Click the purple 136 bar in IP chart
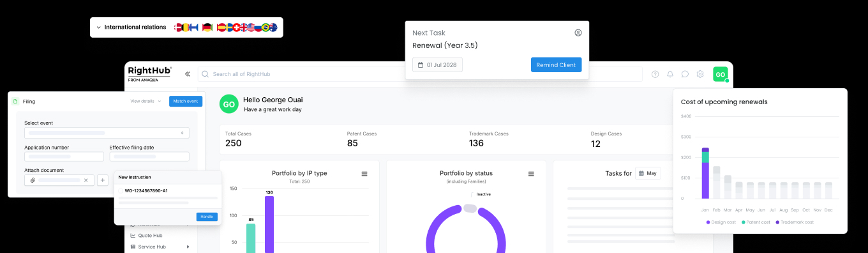The height and width of the screenshot is (253, 868). pos(269,224)
